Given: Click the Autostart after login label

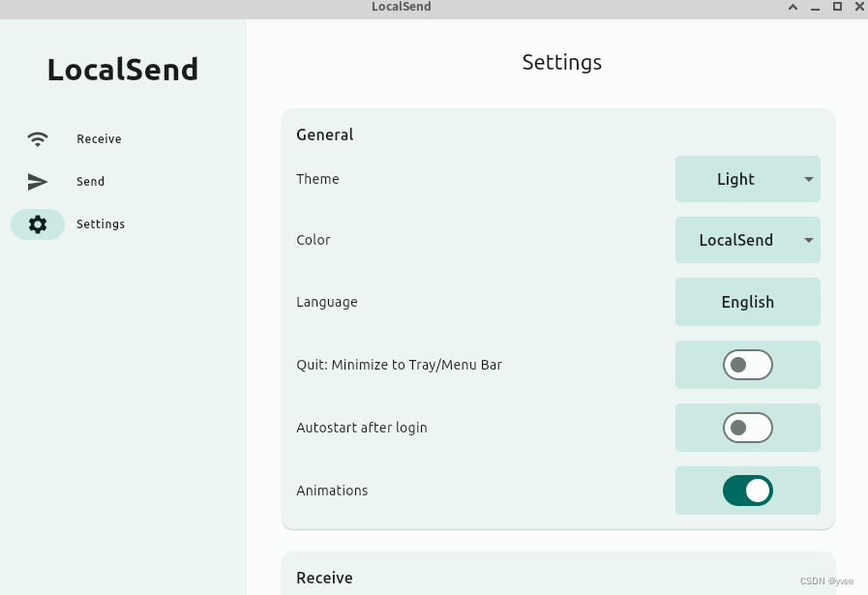Looking at the screenshot, I should (x=362, y=428).
